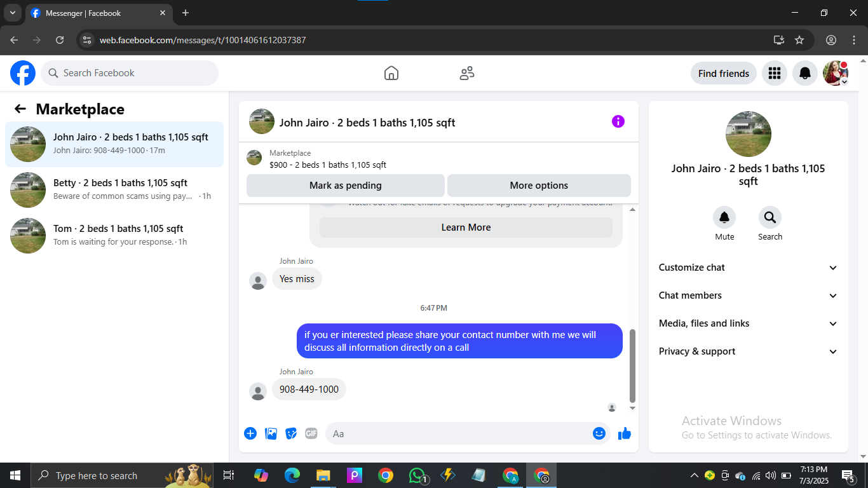Click Mark as pending button
The image size is (868, 488).
pyautogui.click(x=346, y=186)
